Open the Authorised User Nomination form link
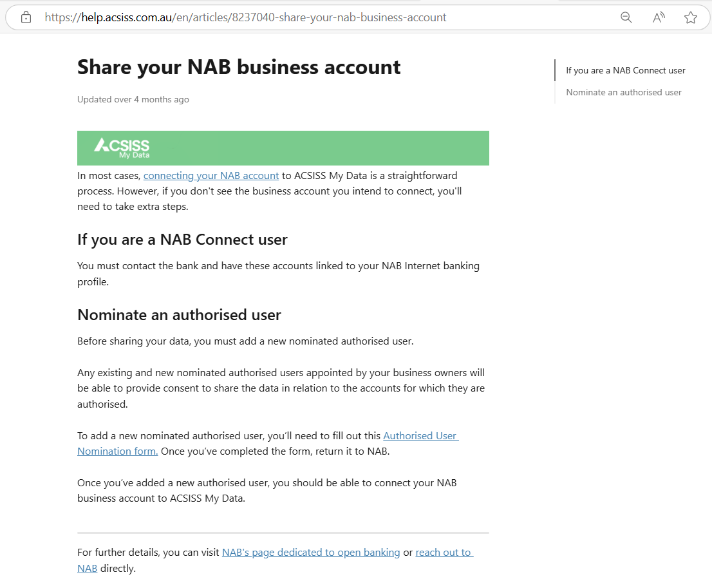This screenshot has width=712, height=588. point(420,436)
